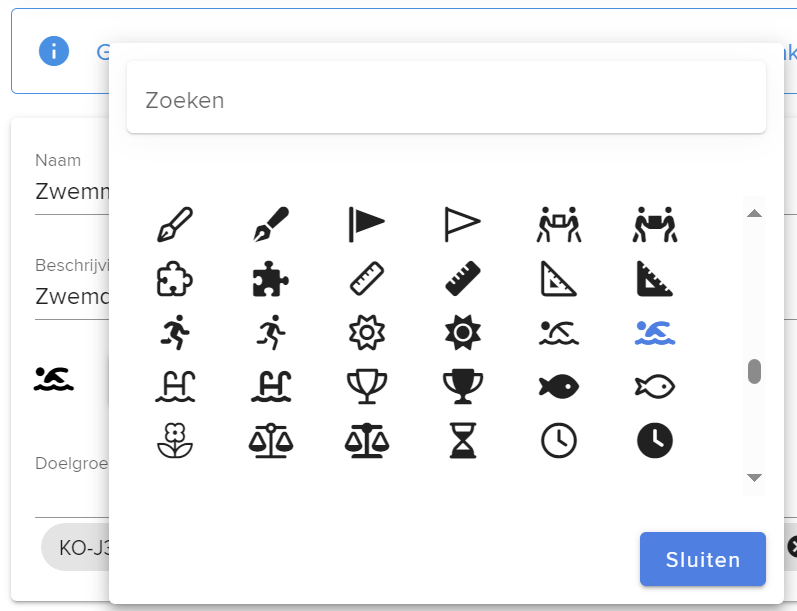Click the scrollbar up arrow
Image resolution: width=797 pixels, height=611 pixels.
[754, 213]
